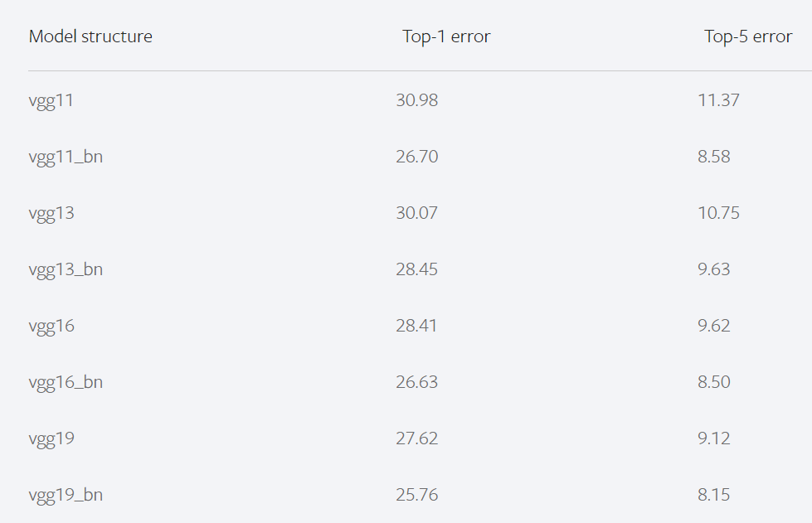Image resolution: width=812 pixels, height=523 pixels.
Task: Click the Model structure column header
Action: [90, 36]
